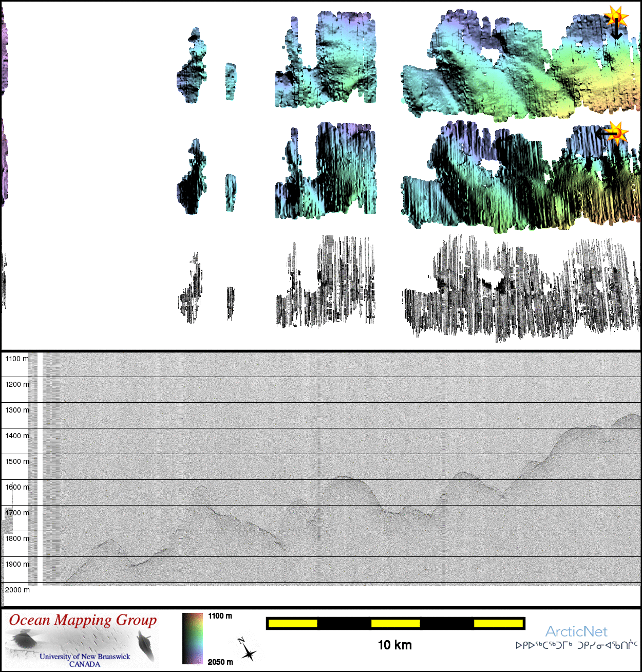Click the 2000 m depth axis label

coord(17,590)
